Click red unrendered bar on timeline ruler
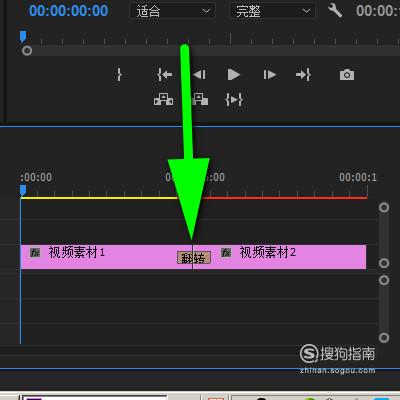 (285, 198)
